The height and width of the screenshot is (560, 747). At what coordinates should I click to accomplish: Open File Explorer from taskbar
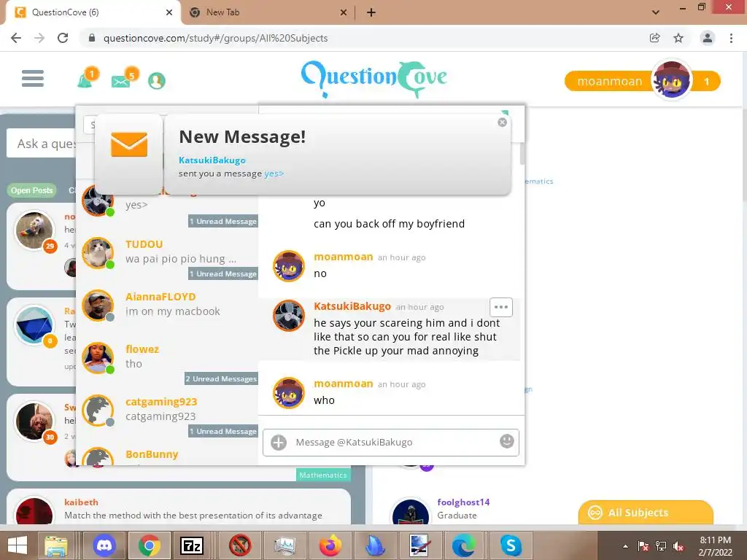point(56,545)
